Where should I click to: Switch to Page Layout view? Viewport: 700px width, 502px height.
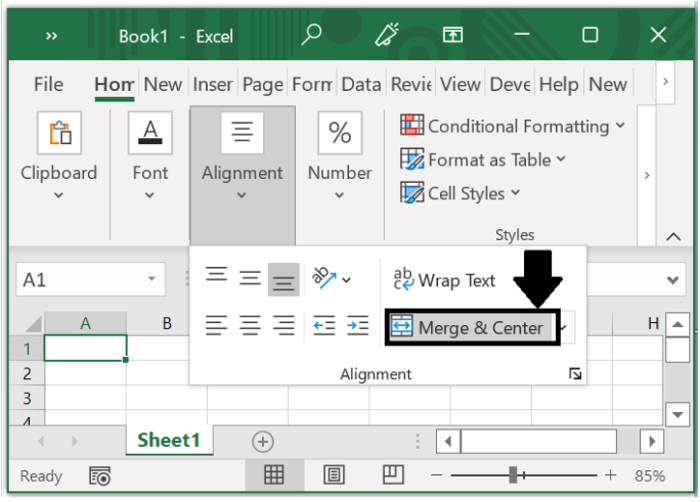pyautogui.click(x=333, y=475)
